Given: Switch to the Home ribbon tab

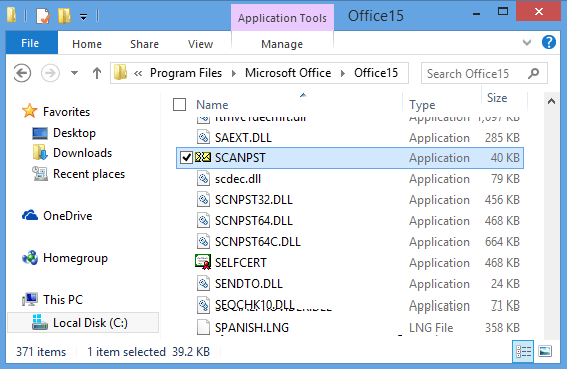Looking at the screenshot, I should 87,44.
